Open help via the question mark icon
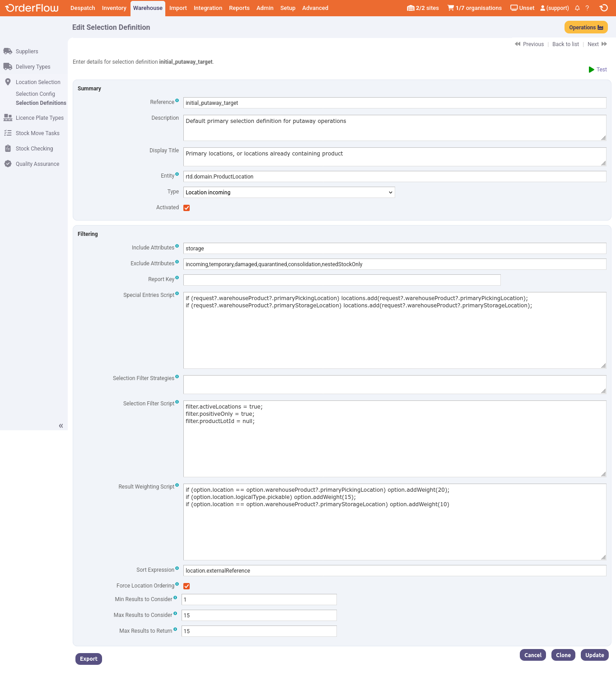The image size is (616, 682). pyautogui.click(x=587, y=8)
